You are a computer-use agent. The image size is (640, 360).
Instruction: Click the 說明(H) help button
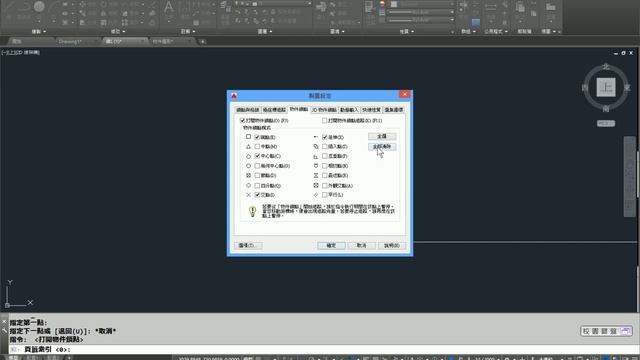[392, 245]
